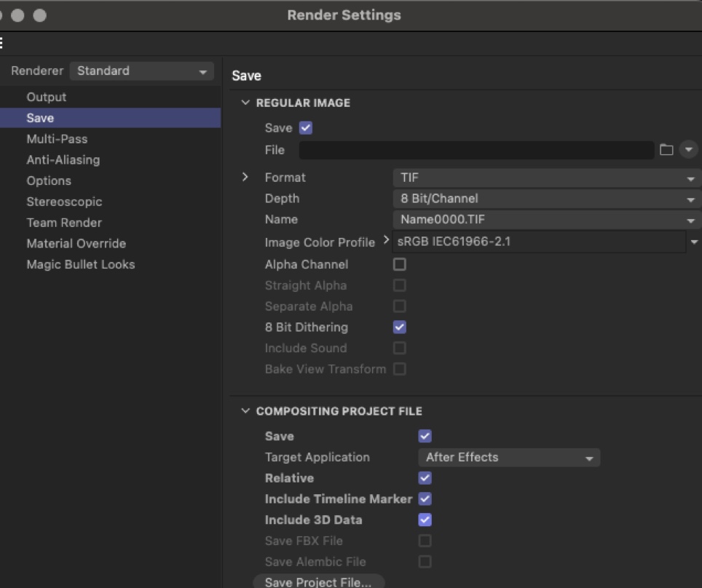Viewport: 702px width, 588px height.
Task: Uncheck the Regular Image Save checkbox
Action: click(x=306, y=128)
